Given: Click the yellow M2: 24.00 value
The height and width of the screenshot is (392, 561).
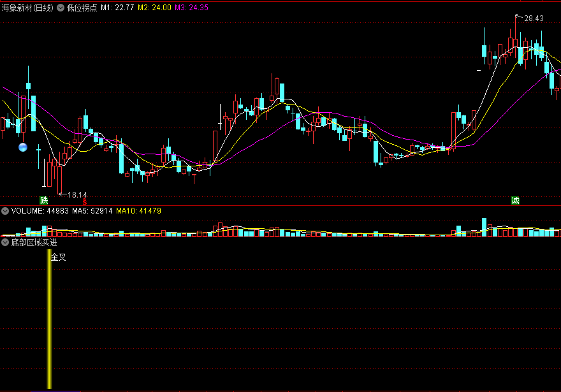Looking at the screenshot, I should pyautogui.click(x=154, y=8).
